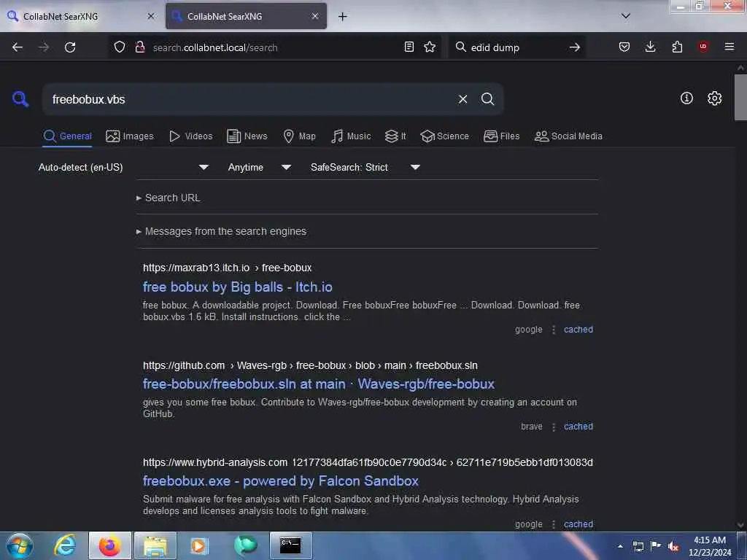The image size is (747, 560).
Task: Click muted volume tray icon
Action: point(673,546)
